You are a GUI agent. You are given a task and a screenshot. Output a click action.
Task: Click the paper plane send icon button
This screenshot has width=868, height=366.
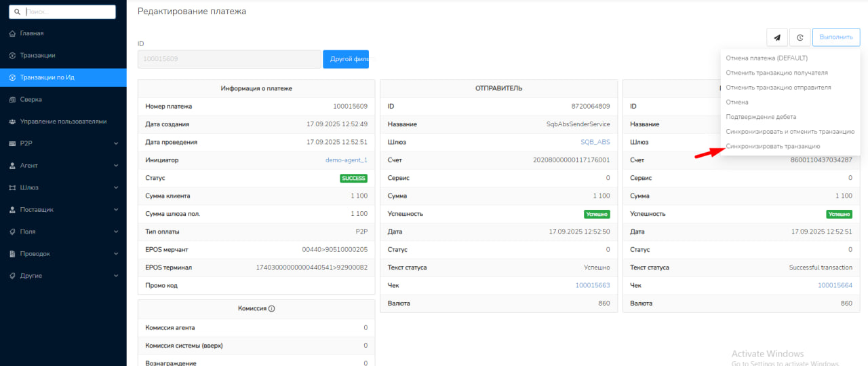pyautogui.click(x=776, y=37)
